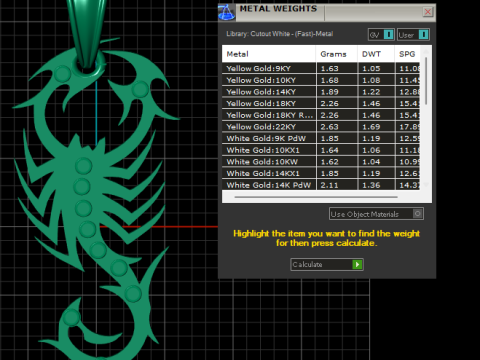Click the horizontal scrollbar of metal list

click(316, 197)
